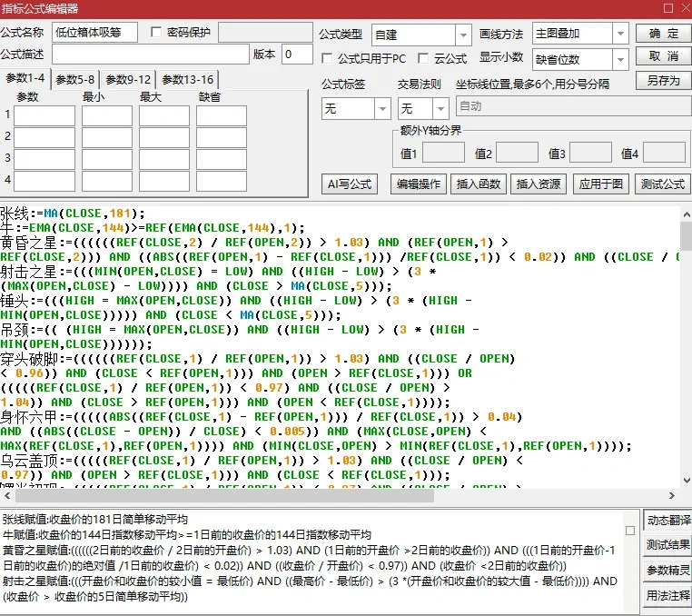Viewport: 692px width, 616px height.
Task: Click the 坐标线位置 field showing 自动
Action: (x=574, y=106)
